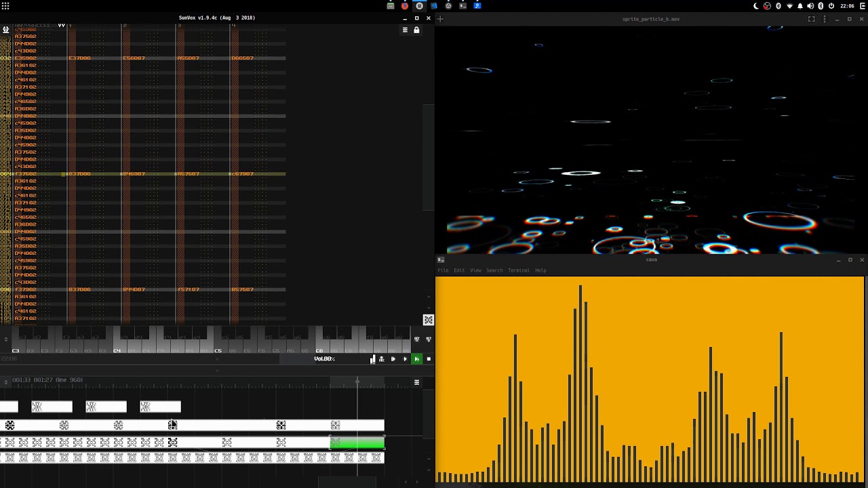868x488 pixels.
Task: Open the volume level bars icon
Action: pos(372,359)
